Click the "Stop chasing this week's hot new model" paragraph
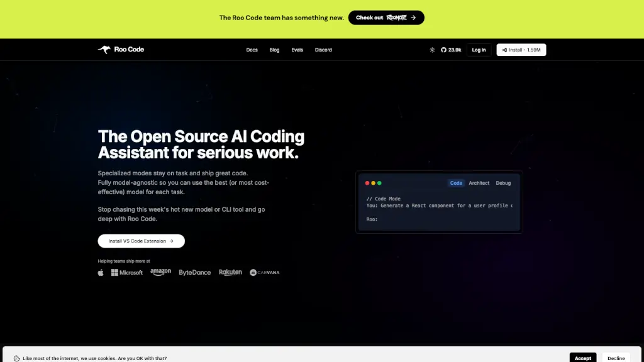Image resolution: width=644 pixels, height=362 pixels. coord(181,214)
